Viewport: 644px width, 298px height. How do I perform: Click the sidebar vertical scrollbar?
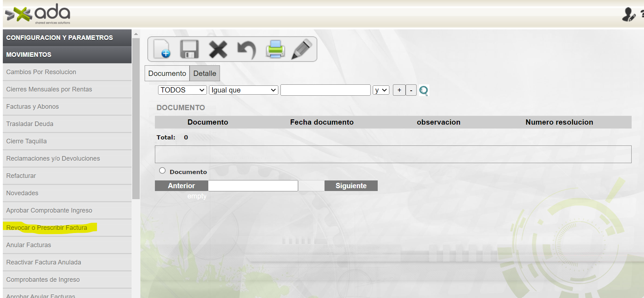136,118
